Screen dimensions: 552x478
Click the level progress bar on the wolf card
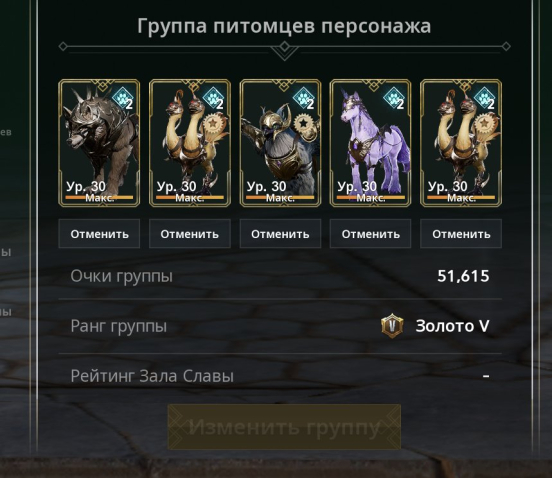pos(99,197)
